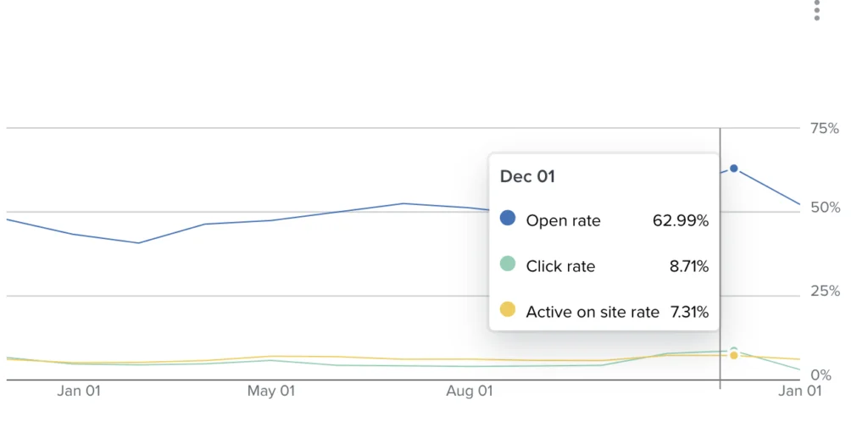This screenshot has height=444, width=868.
Task: Click the green Click rate legend dot
Action: 508,264
